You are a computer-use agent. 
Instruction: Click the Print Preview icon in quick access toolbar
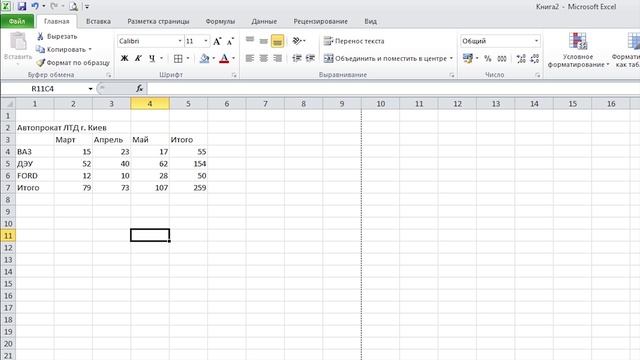(73, 6)
